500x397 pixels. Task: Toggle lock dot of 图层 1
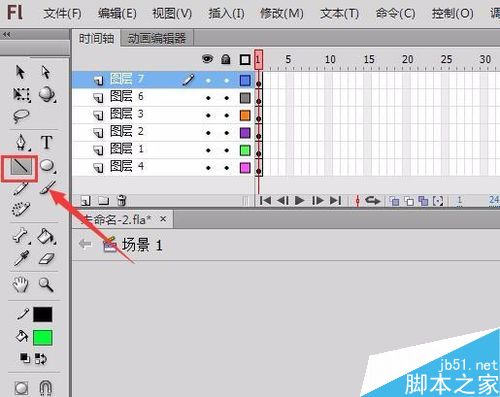coord(227,150)
